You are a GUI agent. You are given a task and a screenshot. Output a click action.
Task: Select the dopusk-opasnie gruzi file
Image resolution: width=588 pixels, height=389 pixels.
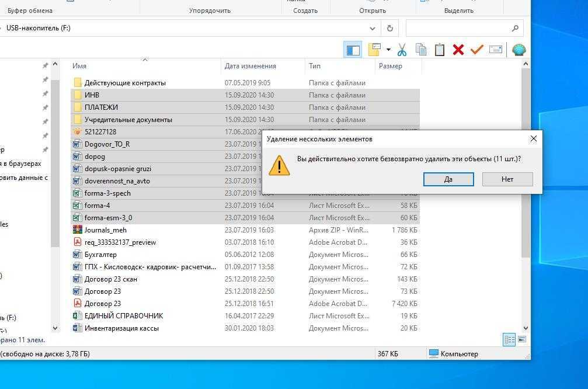click(x=118, y=169)
